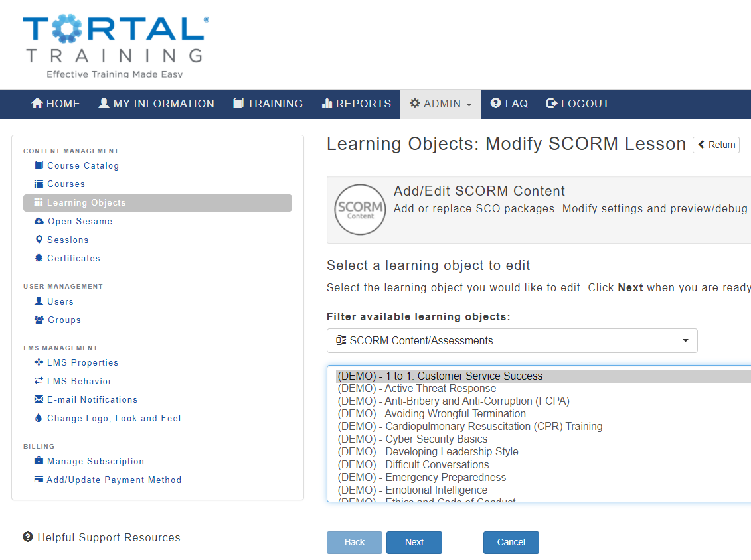Open the Groups management link
The width and height of the screenshot is (751, 560).
tap(64, 320)
